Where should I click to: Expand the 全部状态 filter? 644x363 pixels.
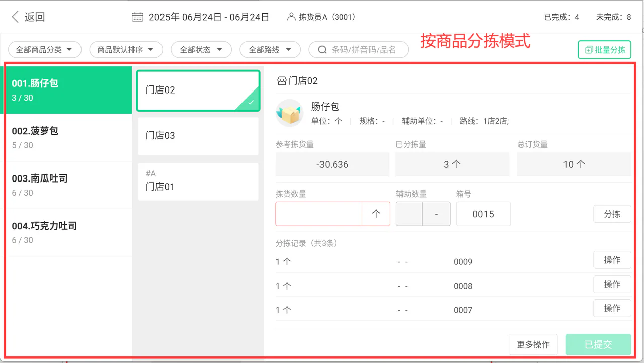click(x=201, y=50)
